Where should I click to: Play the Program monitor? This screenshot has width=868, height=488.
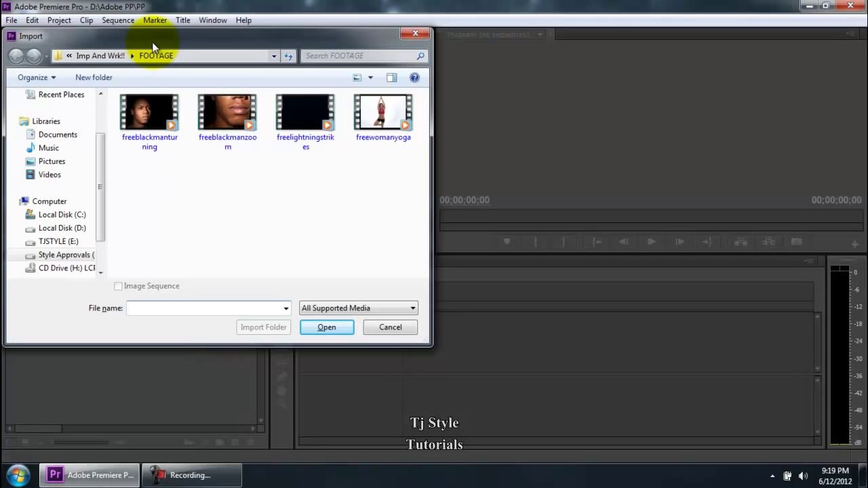652,242
